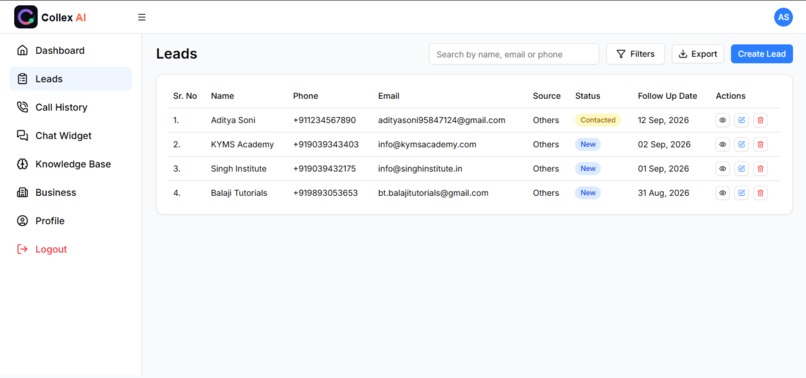
Task: Delete the Singh Institute lead
Action: click(760, 169)
